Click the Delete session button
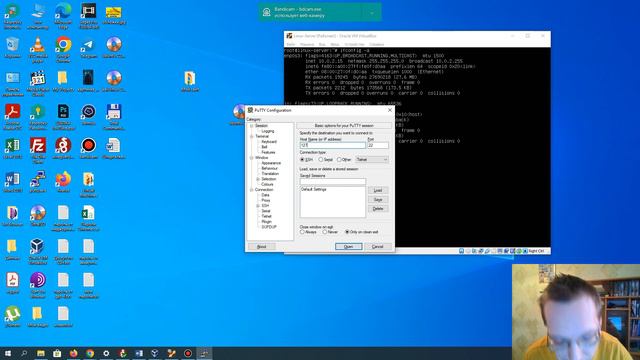The width and height of the screenshot is (640, 360). [x=378, y=209]
